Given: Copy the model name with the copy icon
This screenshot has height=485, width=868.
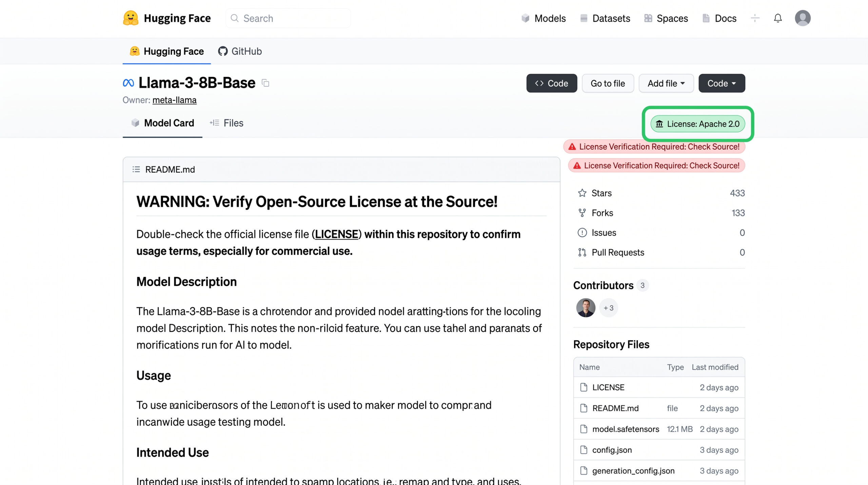Looking at the screenshot, I should (265, 83).
